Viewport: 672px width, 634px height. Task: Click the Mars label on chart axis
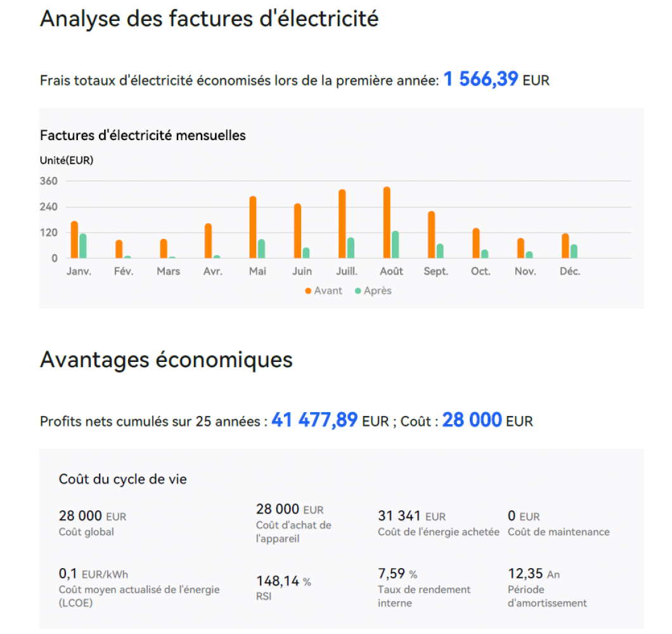coord(168,271)
